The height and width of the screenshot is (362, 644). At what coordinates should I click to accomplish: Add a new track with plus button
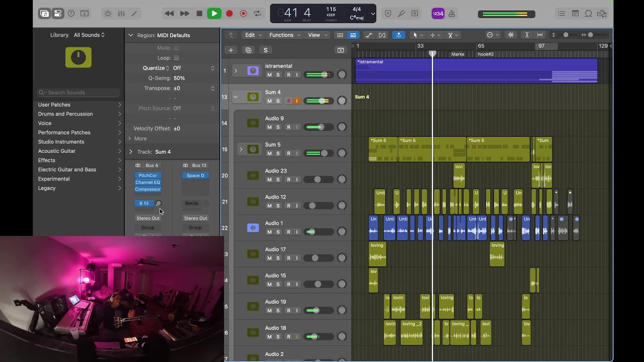231,50
